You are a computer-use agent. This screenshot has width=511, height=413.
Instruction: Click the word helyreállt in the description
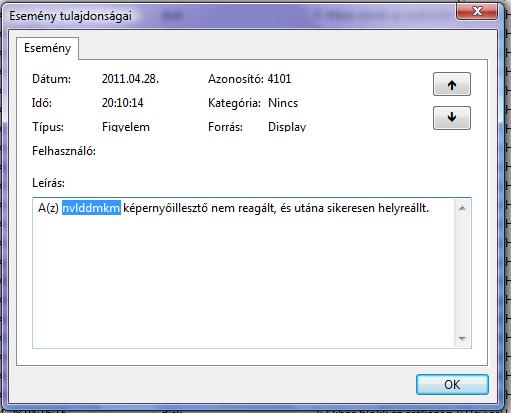[403, 208]
